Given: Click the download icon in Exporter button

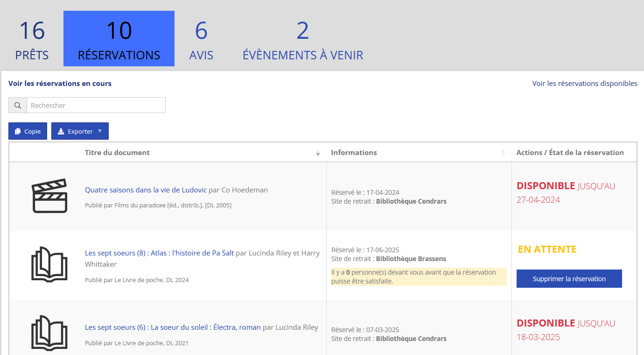Looking at the screenshot, I should [x=61, y=131].
